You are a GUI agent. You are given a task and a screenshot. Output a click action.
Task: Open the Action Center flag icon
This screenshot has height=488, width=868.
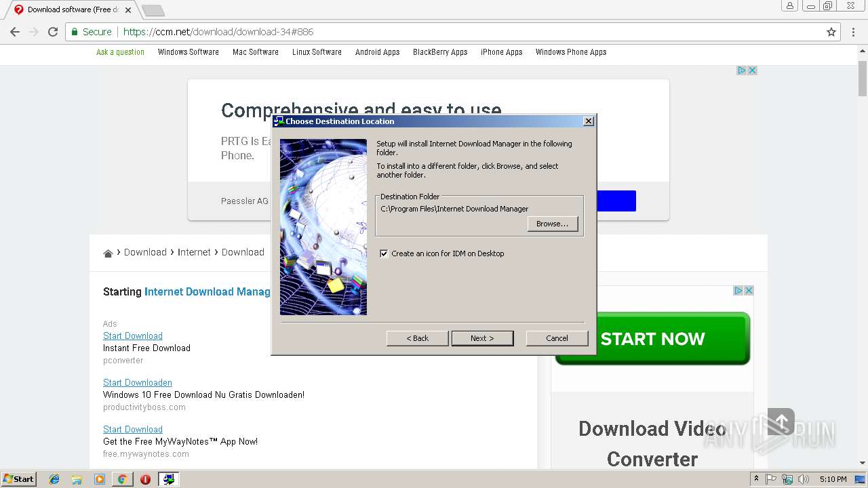(x=771, y=479)
